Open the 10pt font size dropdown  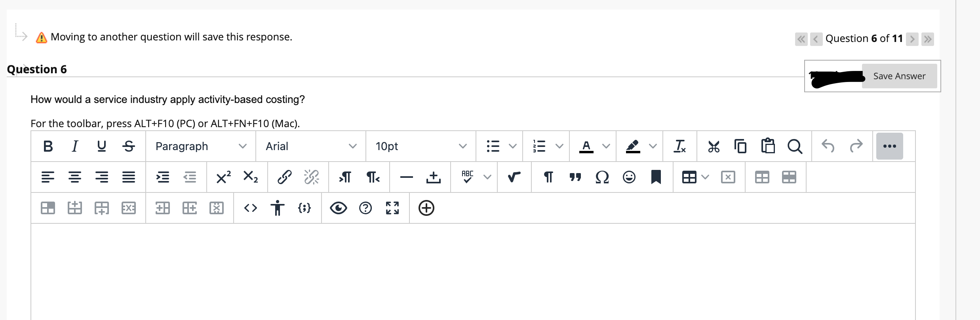click(421, 146)
